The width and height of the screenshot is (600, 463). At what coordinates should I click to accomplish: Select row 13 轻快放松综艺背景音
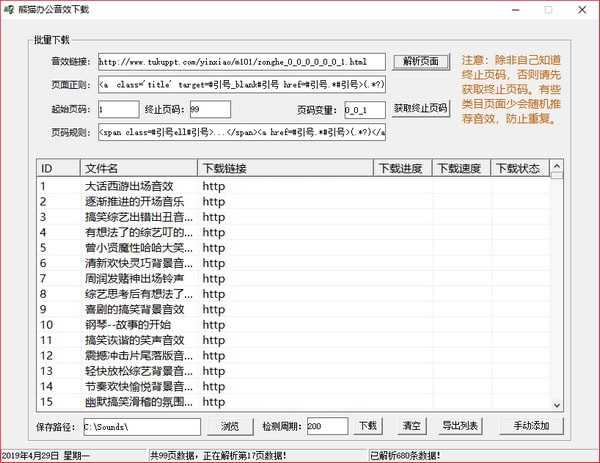pyautogui.click(x=293, y=371)
